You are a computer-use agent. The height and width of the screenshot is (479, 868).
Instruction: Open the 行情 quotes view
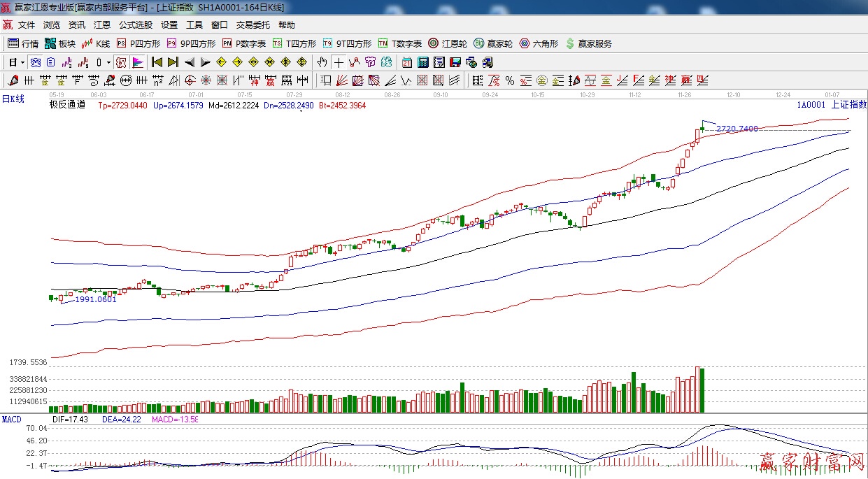(x=22, y=43)
